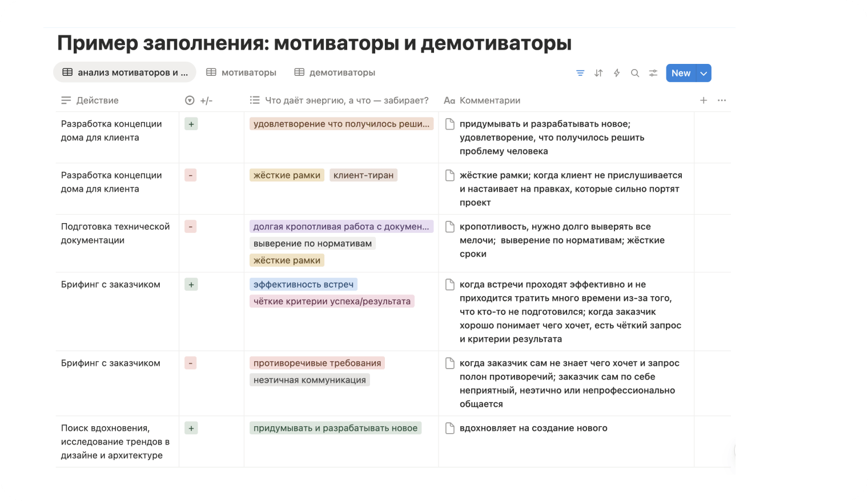The image size is (868, 501).
Task: Click the page title 'Пример заполнения: мотиваторы и демотиваторы'
Action: point(314,43)
